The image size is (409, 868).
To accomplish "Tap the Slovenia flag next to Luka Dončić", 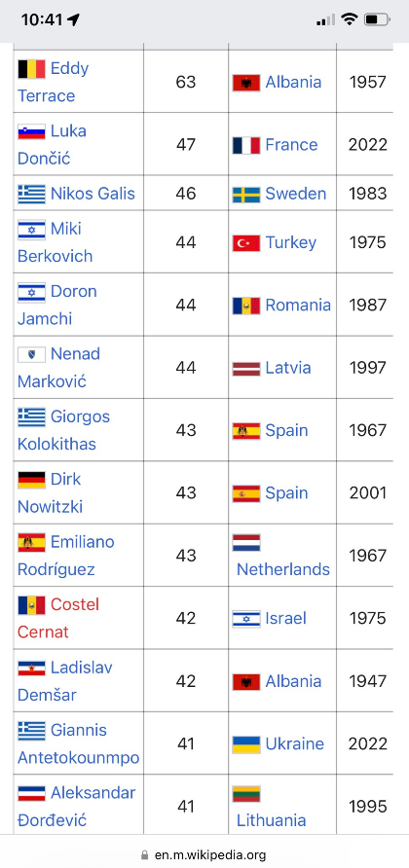I will [x=31, y=131].
